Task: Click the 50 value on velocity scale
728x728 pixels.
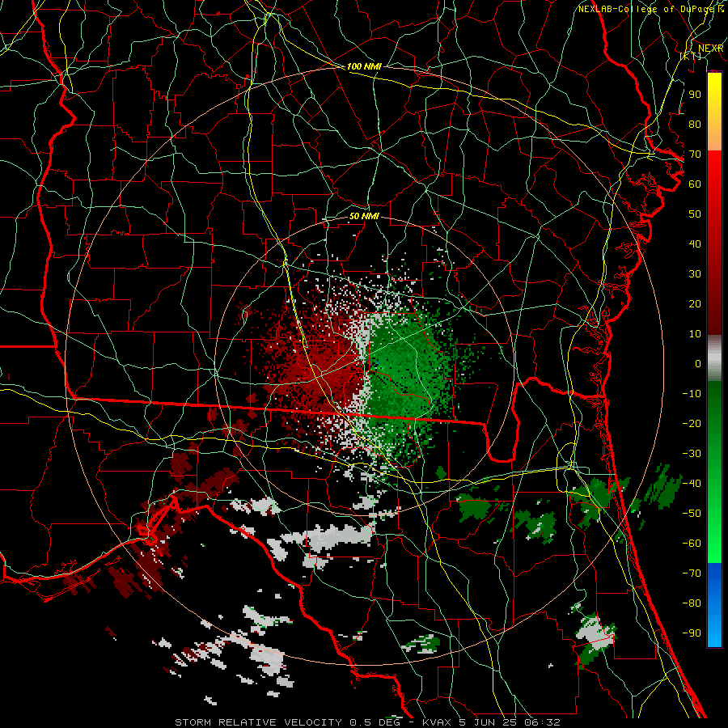Action: pos(695,214)
